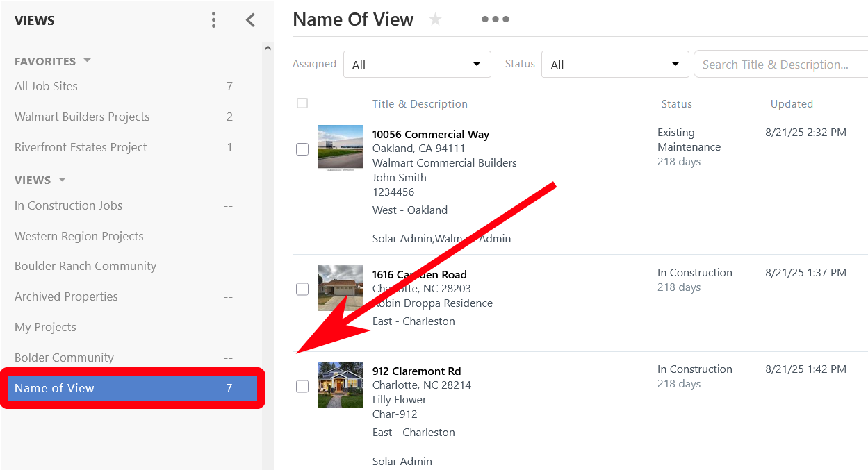868x470 pixels.
Task: Collapse the FAVORITES section
Action: (x=87, y=60)
